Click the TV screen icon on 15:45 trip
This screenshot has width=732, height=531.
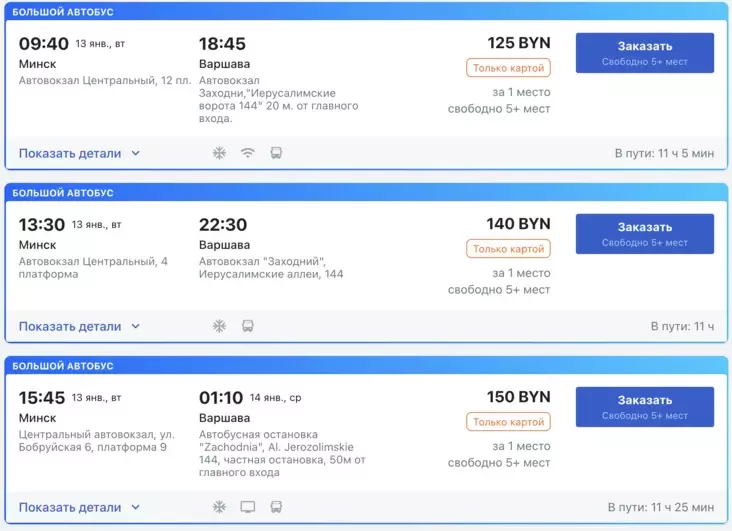(248, 507)
